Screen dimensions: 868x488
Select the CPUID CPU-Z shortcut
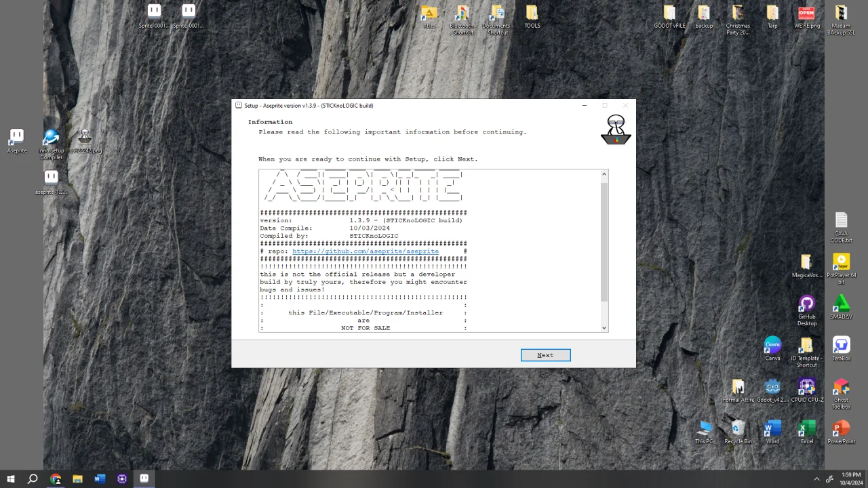[806, 391]
